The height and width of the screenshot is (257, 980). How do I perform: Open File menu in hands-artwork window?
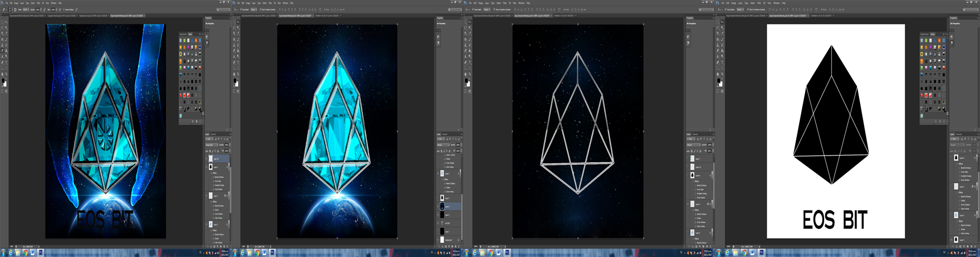7,3
